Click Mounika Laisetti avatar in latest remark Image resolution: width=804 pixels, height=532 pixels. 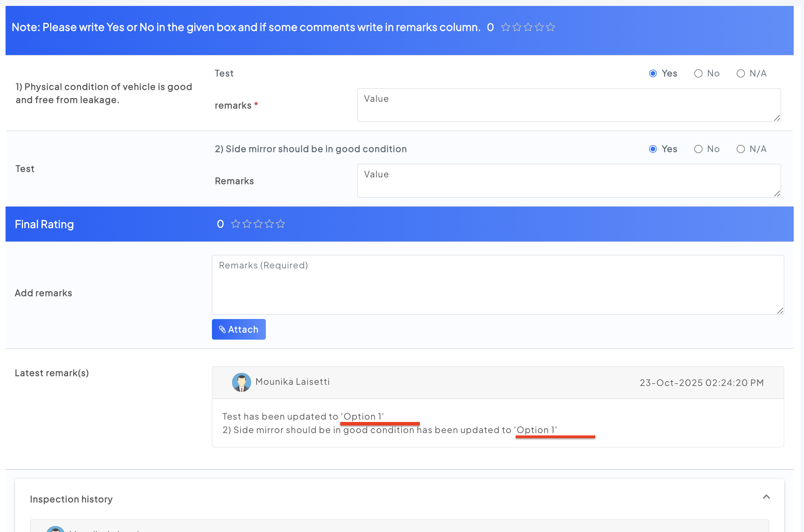(x=241, y=382)
